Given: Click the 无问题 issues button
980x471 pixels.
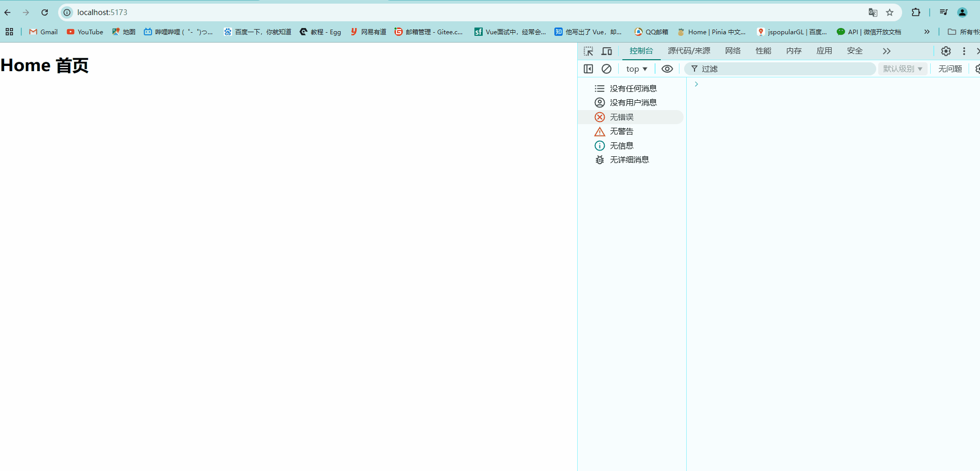Looking at the screenshot, I should [950, 69].
